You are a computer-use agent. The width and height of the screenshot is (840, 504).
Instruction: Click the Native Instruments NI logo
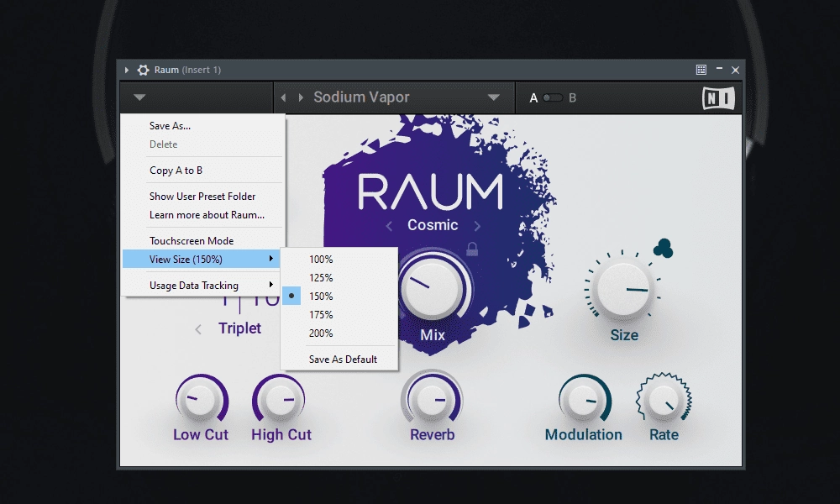(718, 98)
